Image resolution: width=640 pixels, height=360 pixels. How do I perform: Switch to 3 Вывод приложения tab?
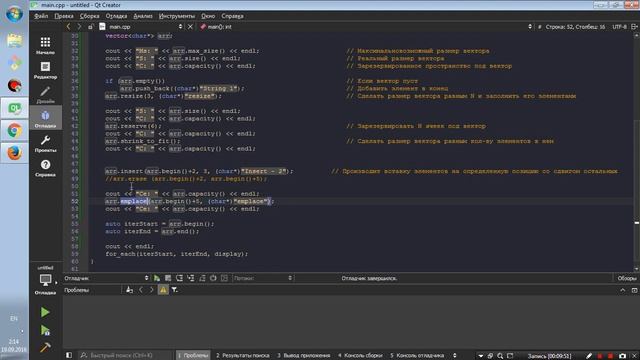tap(304, 356)
